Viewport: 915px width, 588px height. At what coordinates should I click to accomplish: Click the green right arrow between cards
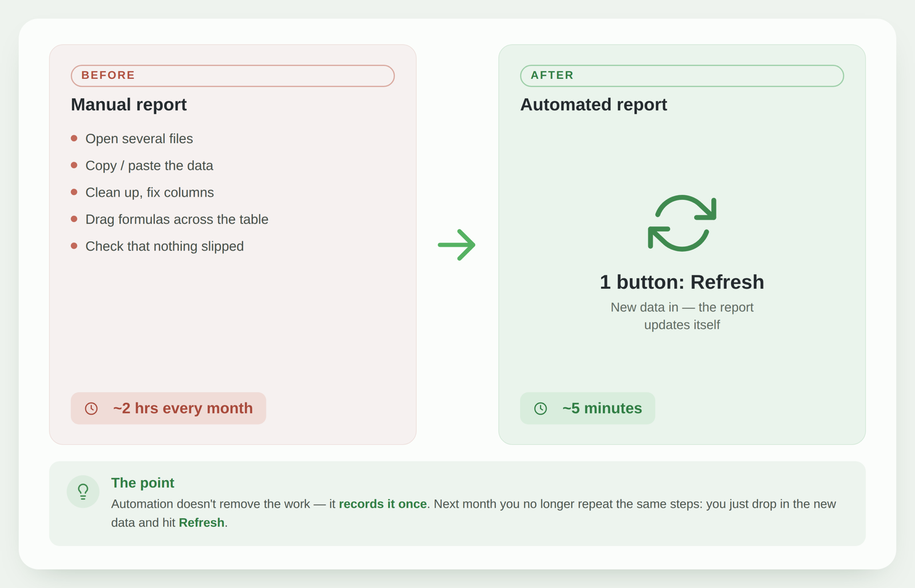457,245
